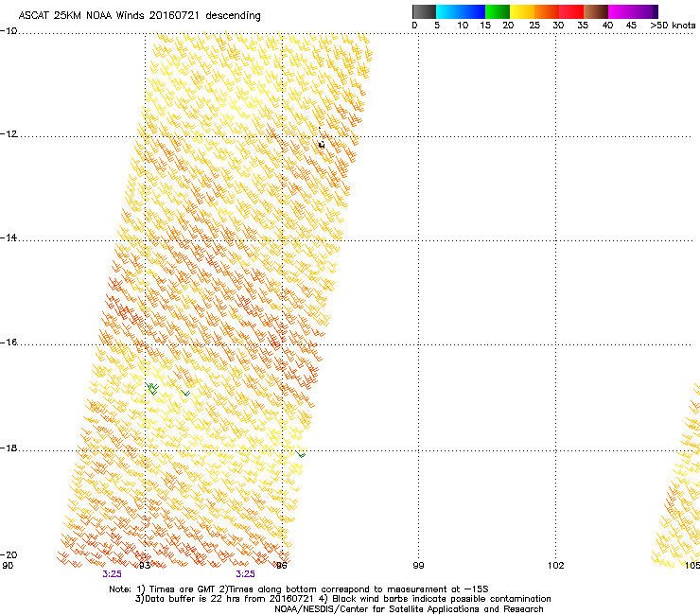Click the -16 latitude axis label

click(x=9, y=343)
